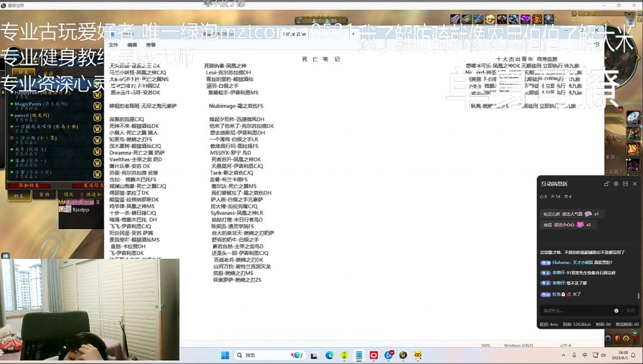Show hidden system tray icons
The height and width of the screenshot is (364, 643).
(x=563, y=355)
